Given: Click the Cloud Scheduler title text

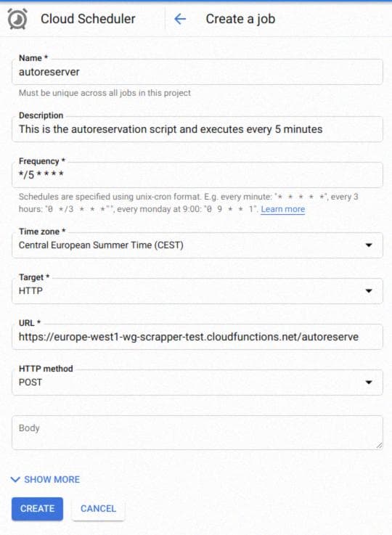Looking at the screenshot, I should point(88,19).
